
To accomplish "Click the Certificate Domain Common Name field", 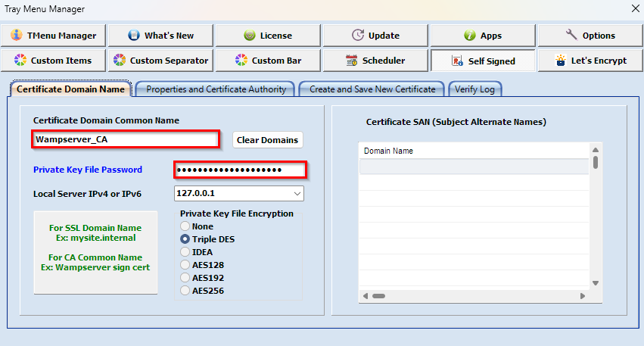I will point(126,139).
